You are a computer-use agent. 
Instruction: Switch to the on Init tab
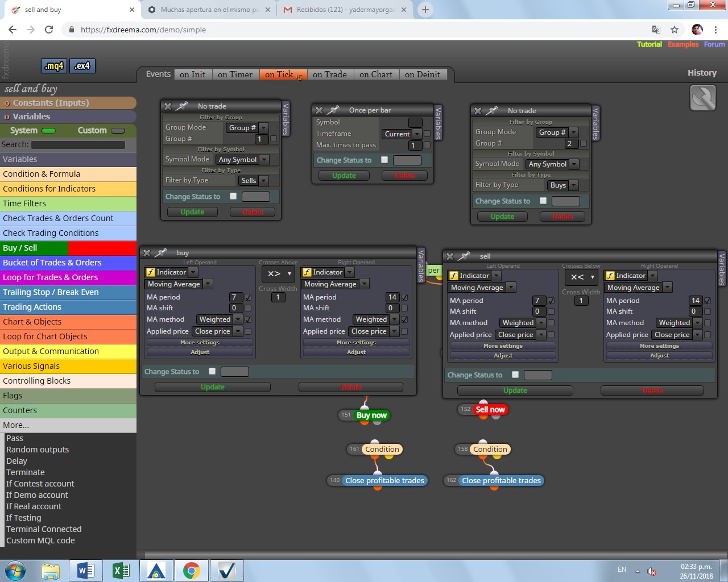click(x=192, y=74)
